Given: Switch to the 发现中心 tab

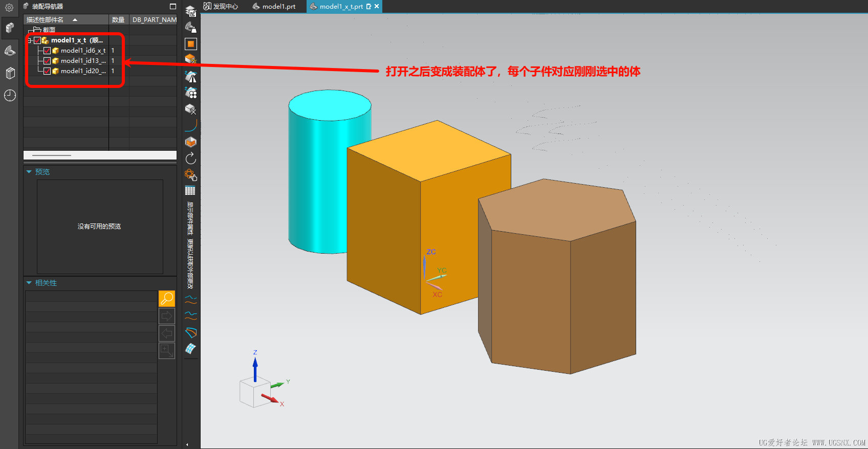Looking at the screenshot, I should click(x=221, y=7).
